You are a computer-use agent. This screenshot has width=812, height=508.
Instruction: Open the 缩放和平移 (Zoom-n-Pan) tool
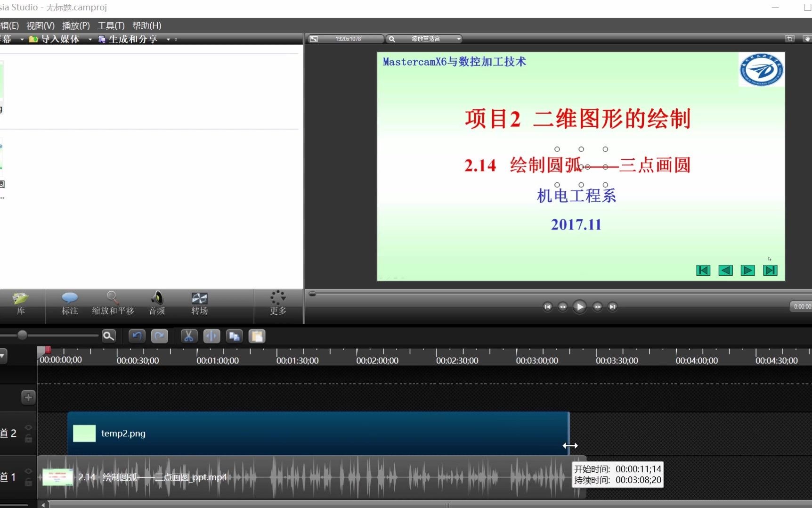(x=113, y=303)
